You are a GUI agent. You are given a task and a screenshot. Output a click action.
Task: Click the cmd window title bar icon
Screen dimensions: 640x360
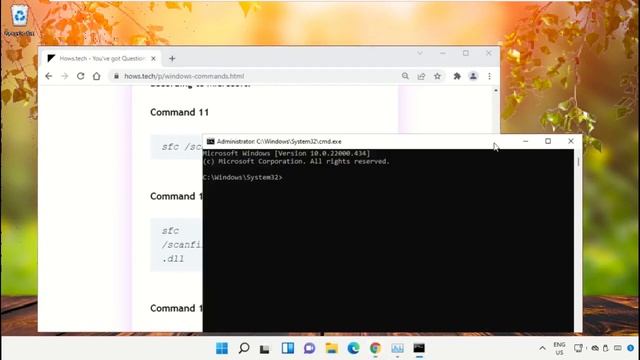210,142
